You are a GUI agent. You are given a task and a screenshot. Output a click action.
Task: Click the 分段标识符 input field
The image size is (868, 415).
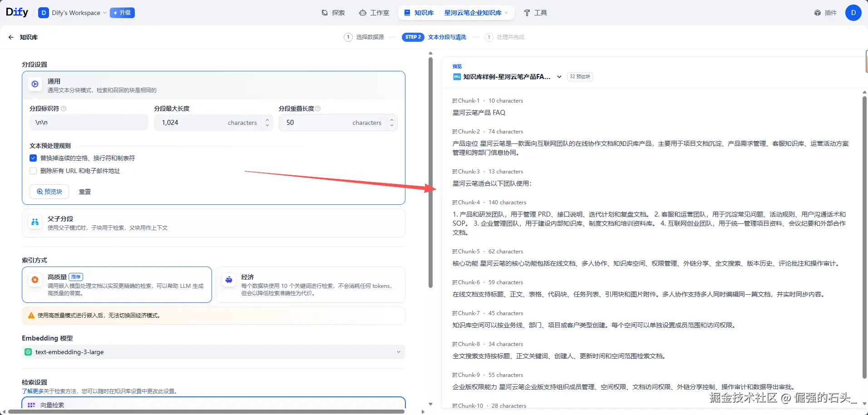tap(89, 123)
